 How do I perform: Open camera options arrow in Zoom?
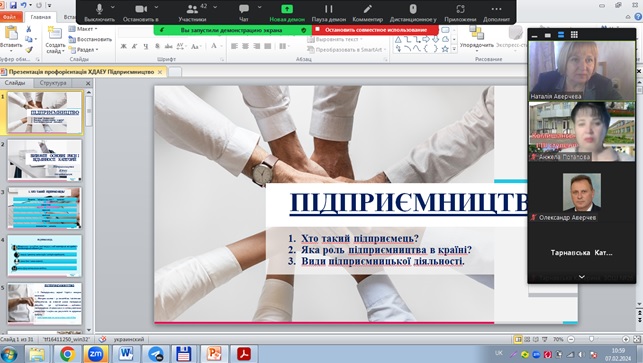point(156,7)
